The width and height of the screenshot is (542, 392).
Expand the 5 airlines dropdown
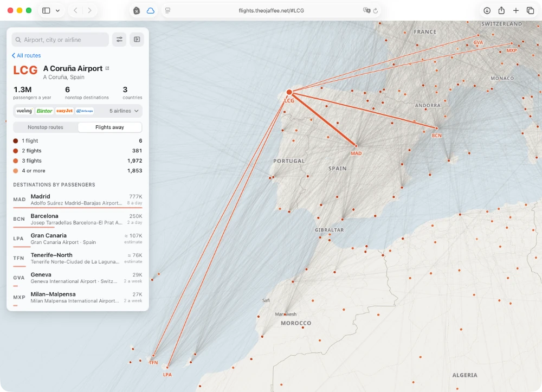click(x=124, y=111)
